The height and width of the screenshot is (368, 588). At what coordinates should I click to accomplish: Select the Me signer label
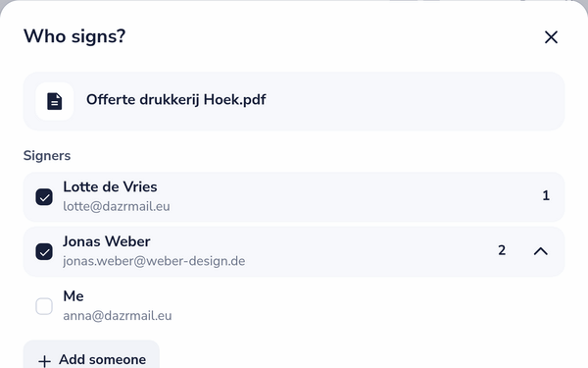pos(73,296)
